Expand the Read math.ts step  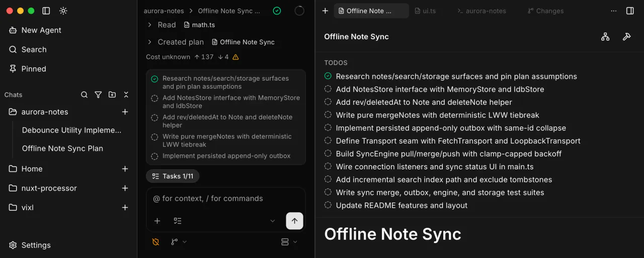149,25
